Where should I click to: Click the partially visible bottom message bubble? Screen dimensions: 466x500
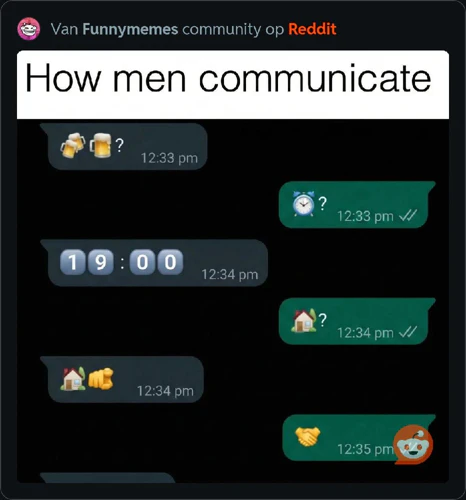point(108,477)
